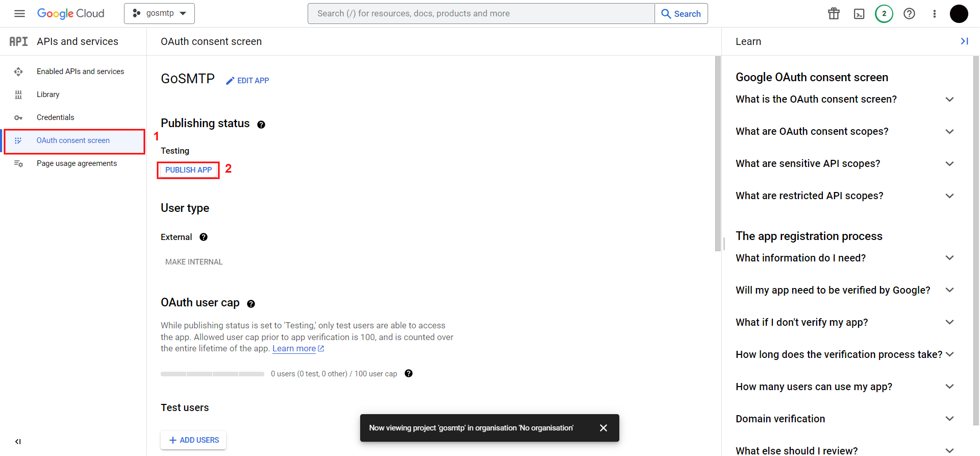
Task: Click the API logo in sidebar header
Action: [x=18, y=41]
